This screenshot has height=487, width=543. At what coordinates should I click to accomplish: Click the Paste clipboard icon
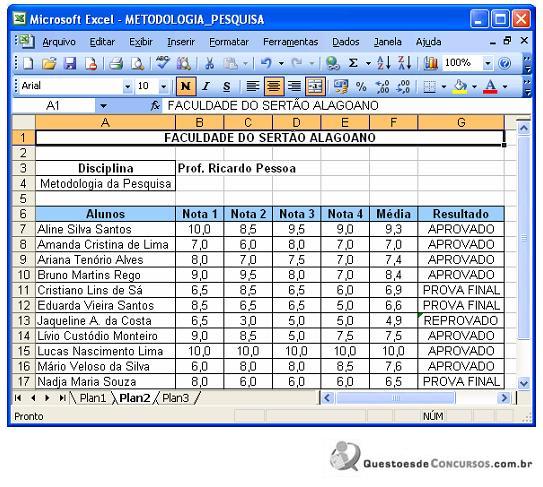pyautogui.click(x=230, y=63)
